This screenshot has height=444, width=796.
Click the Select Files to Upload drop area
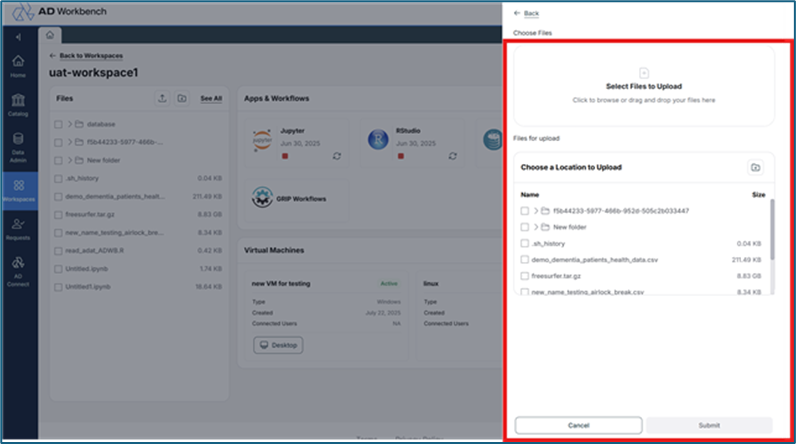pos(643,87)
